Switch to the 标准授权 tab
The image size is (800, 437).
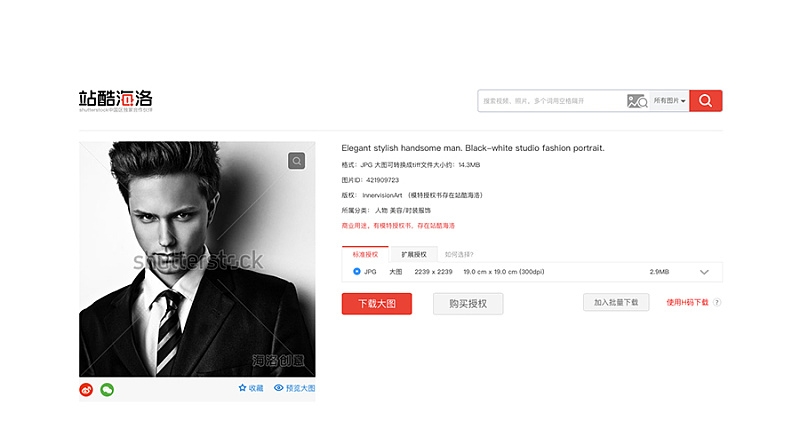pyautogui.click(x=365, y=254)
